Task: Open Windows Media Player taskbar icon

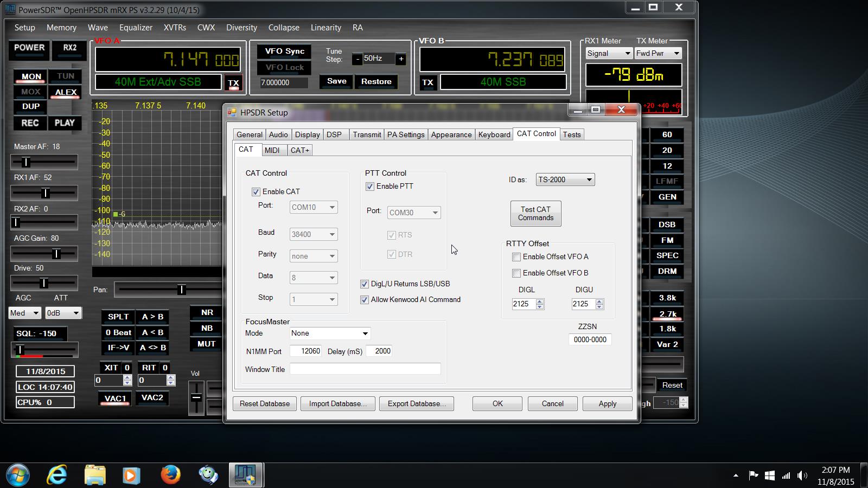Action: [x=131, y=475]
